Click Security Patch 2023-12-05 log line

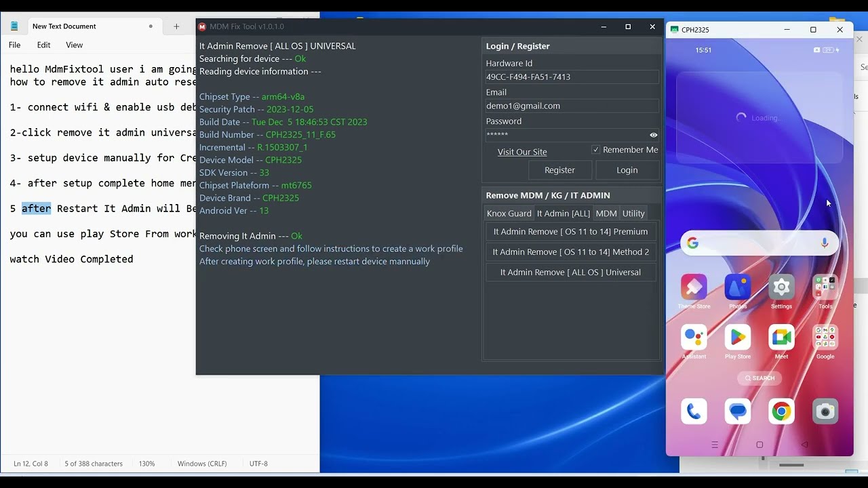pyautogui.click(x=256, y=109)
